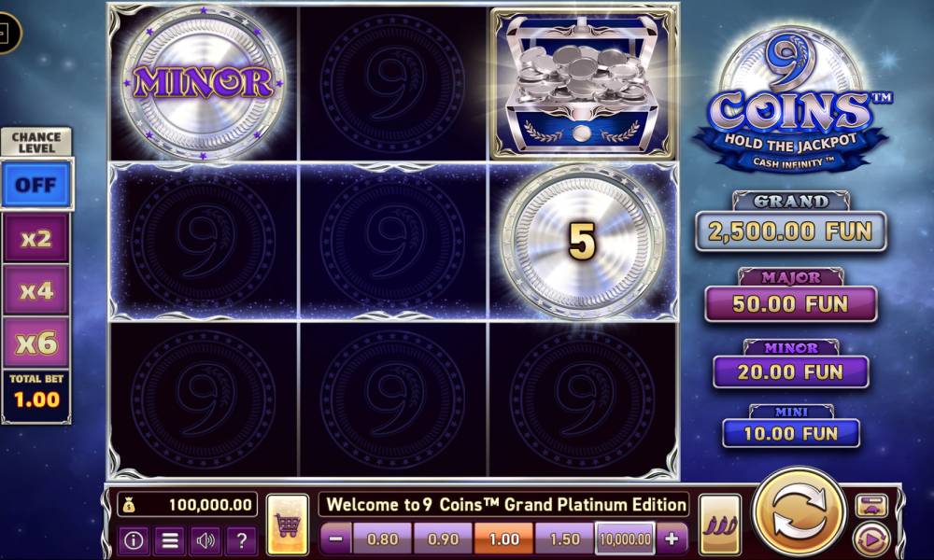Increase bet with the plus button
The width and height of the screenshot is (934, 560).
click(x=672, y=539)
